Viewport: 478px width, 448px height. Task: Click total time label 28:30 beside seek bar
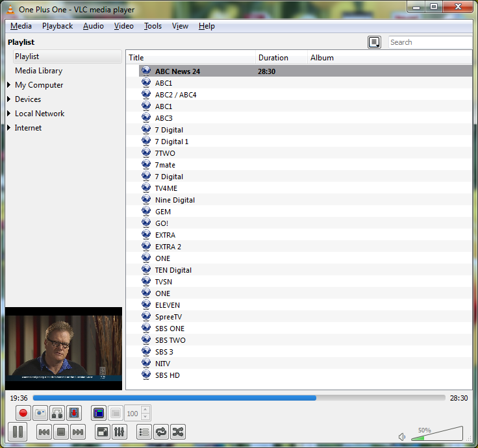pyautogui.click(x=459, y=398)
